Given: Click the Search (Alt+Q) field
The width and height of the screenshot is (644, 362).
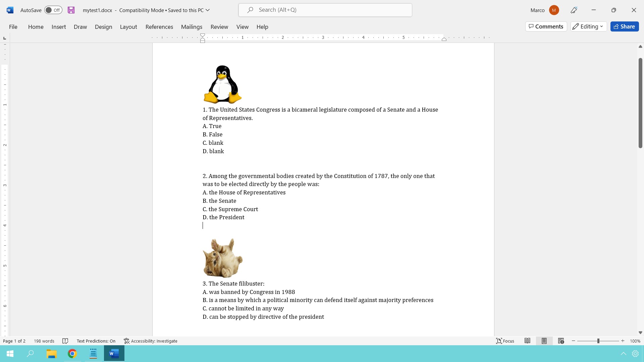Looking at the screenshot, I should point(325,10).
